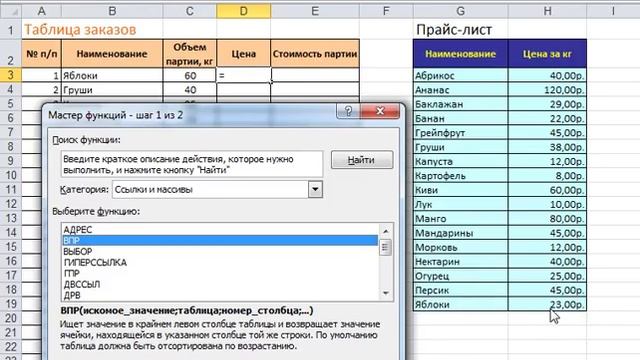Click the Таблица заказов title cell
The height and width of the screenshot is (360, 640).
80,30
